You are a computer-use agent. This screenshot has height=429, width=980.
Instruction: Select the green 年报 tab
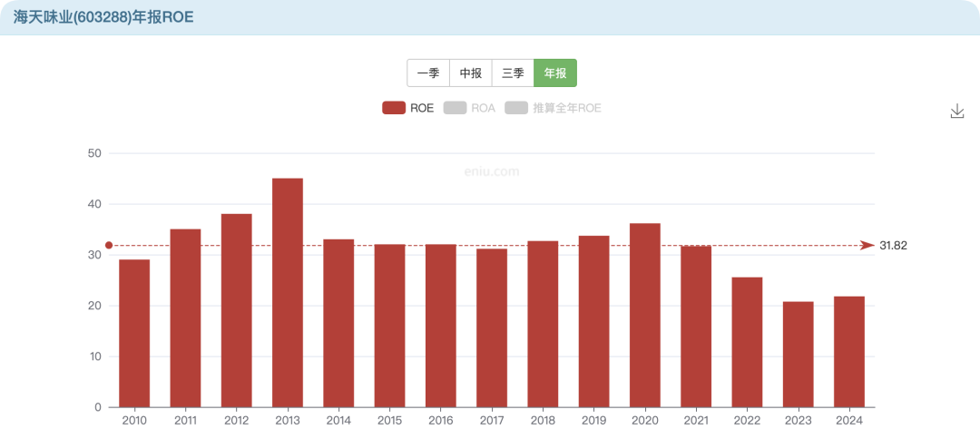click(x=555, y=73)
